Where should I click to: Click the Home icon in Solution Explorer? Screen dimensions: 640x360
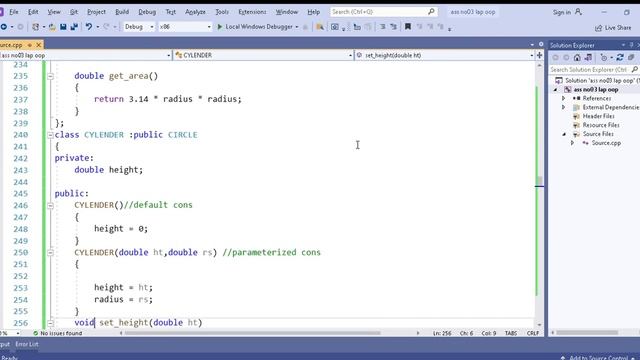coord(577,58)
